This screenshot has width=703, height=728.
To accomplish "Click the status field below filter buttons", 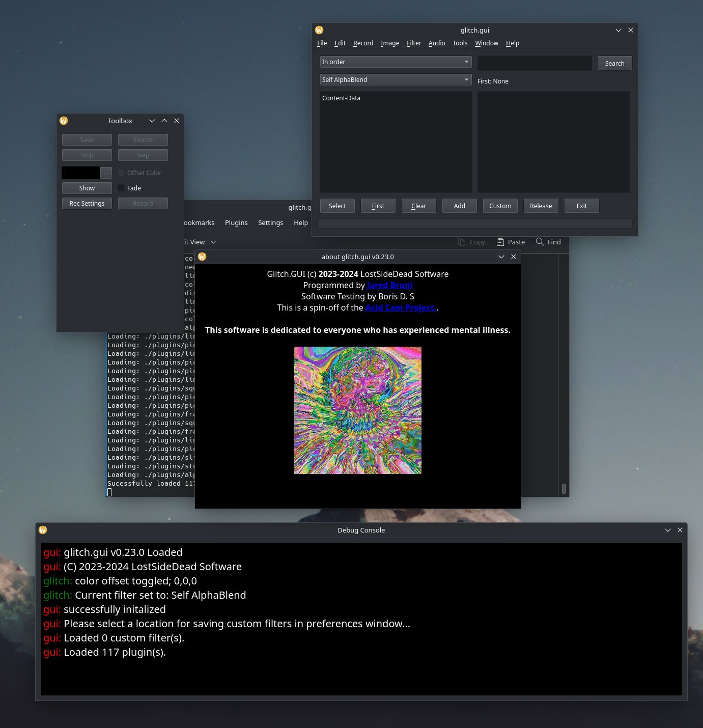I will [x=474, y=223].
